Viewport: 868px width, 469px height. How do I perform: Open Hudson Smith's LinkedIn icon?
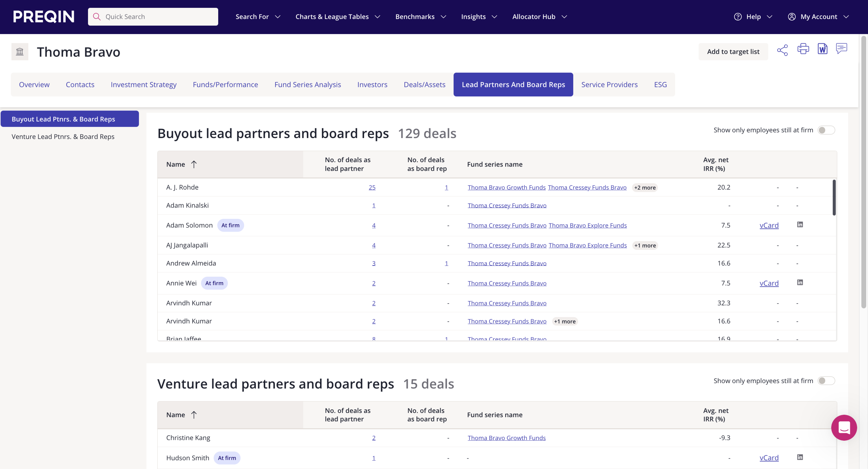coord(800,457)
